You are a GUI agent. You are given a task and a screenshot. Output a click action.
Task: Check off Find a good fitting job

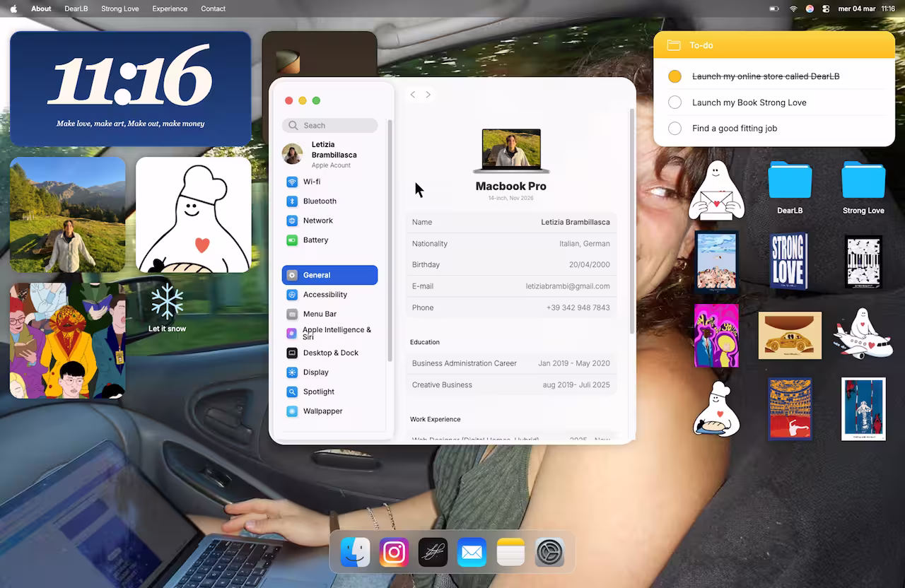click(675, 129)
